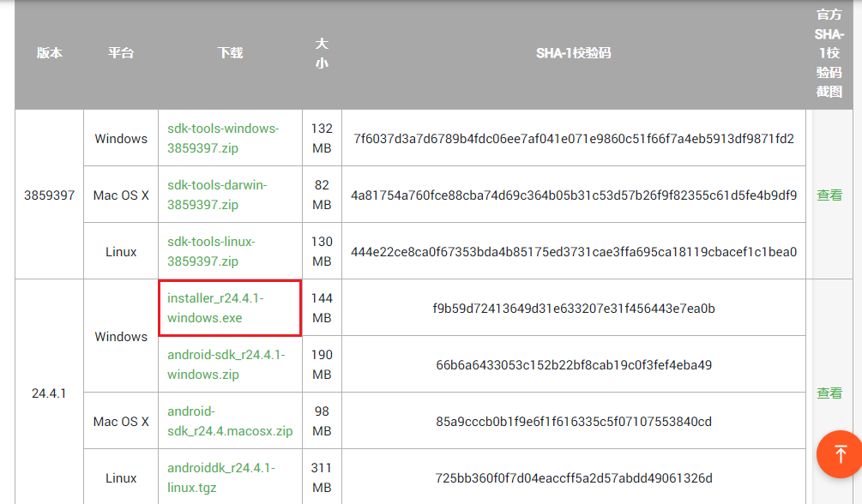Download sdk-tools-darwin-3859397.zip
This screenshot has height=504, width=862.
(x=217, y=195)
